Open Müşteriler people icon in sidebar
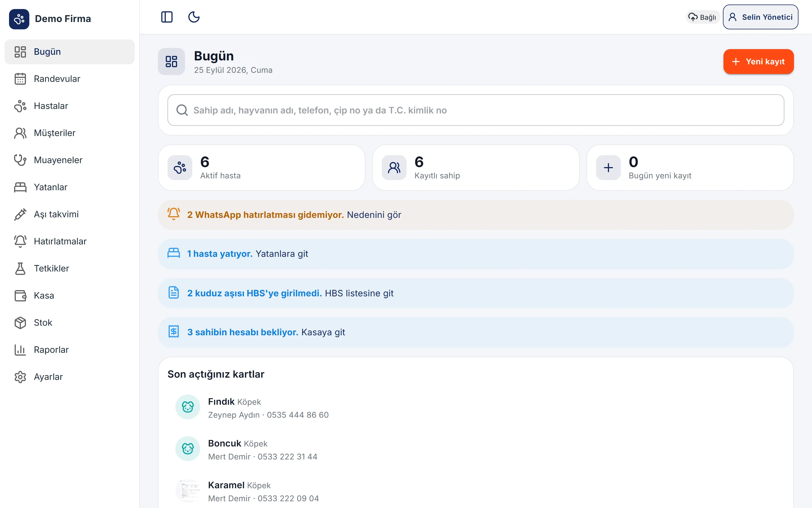Screen dimensions: 812x508 click(x=20, y=133)
